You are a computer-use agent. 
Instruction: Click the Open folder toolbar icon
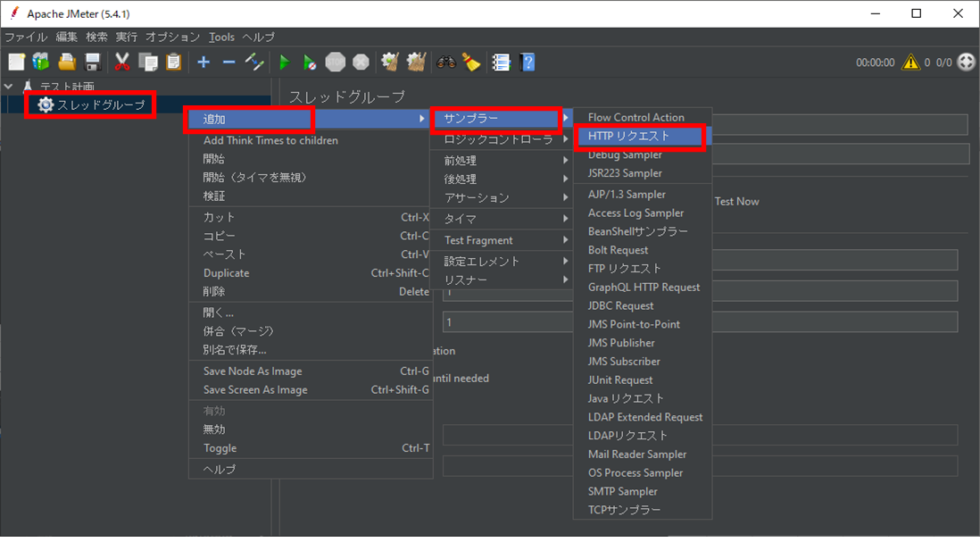click(67, 62)
